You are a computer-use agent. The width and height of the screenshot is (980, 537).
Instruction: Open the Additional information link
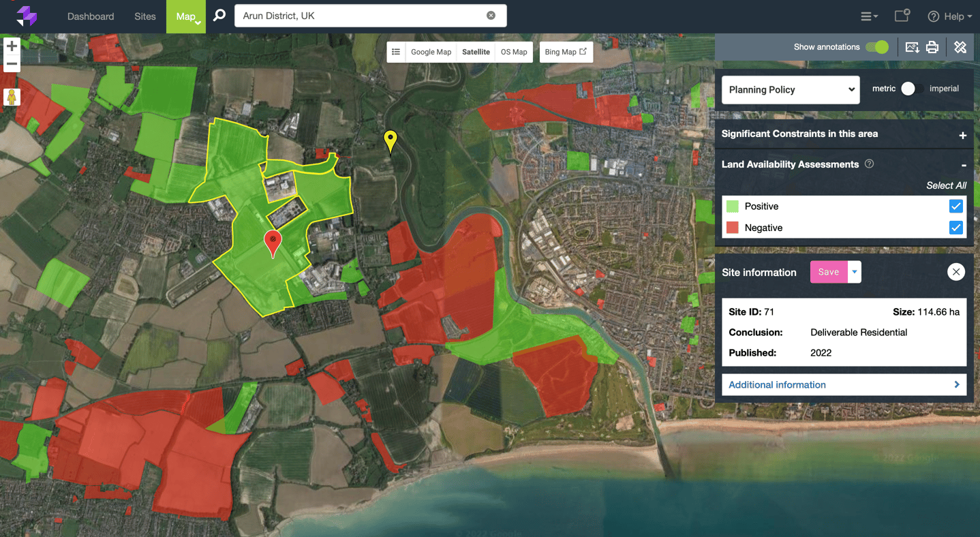point(777,384)
